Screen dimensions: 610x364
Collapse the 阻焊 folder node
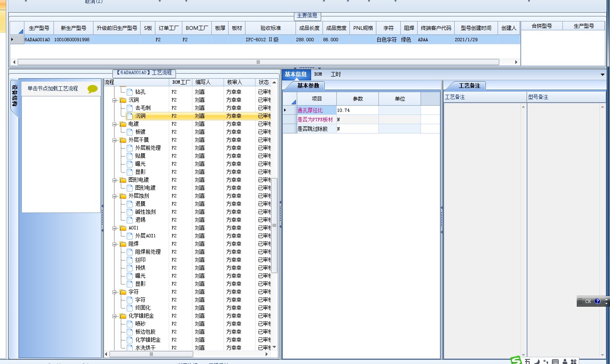point(115,244)
